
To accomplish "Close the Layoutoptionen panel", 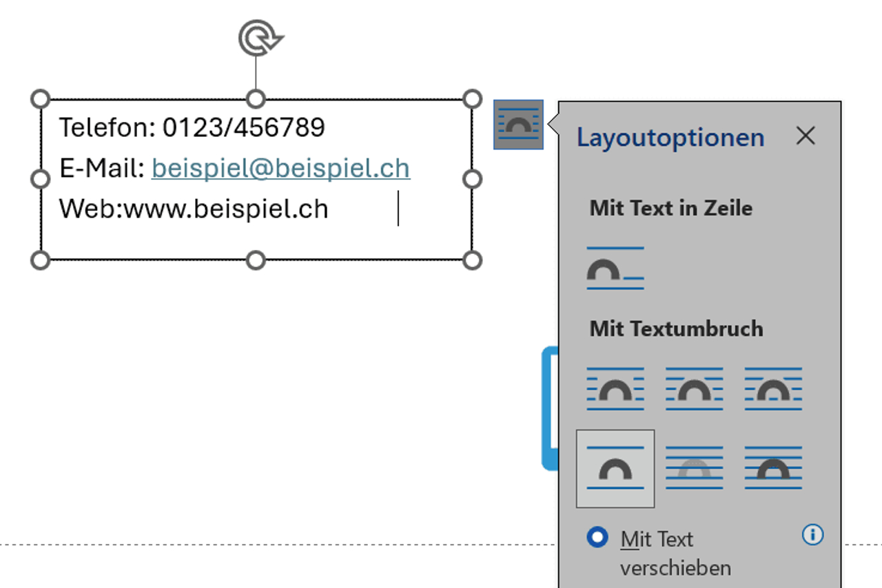I will (x=805, y=136).
